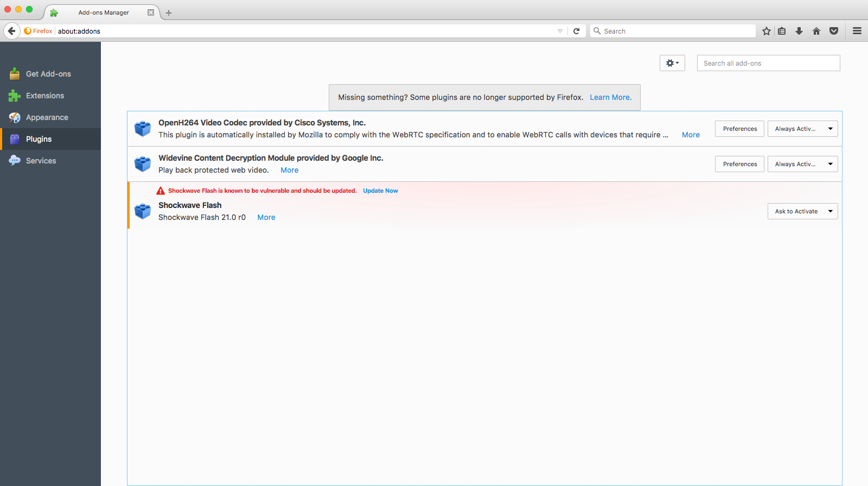Click the Shockwave Flash vulnerable warning text
The height and width of the screenshot is (486, 868).
pos(263,191)
